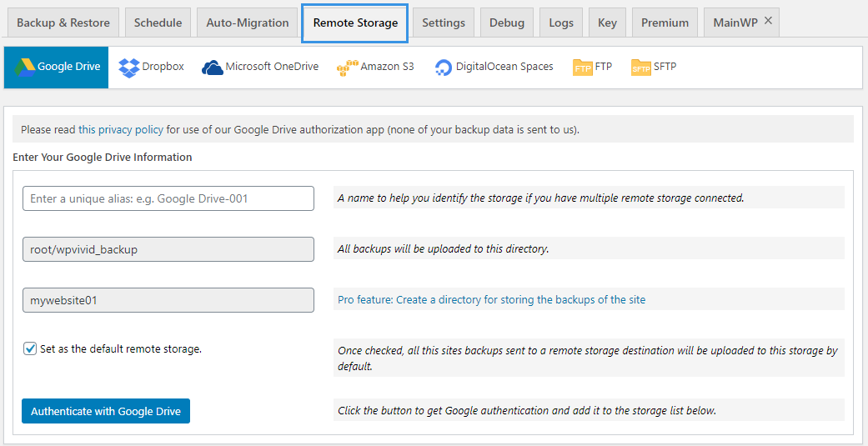Click the root/wpvivid_backup directory field
The width and height of the screenshot is (868, 446).
click(x=168, y=249)
